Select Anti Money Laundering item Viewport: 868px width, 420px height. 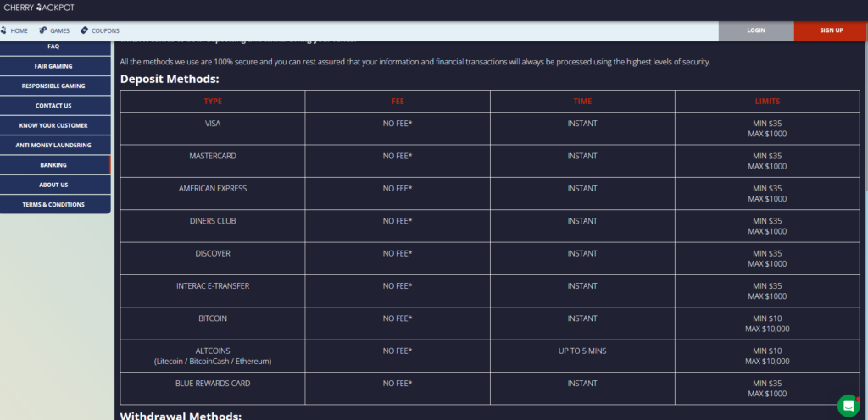pyautogui.click(x=55, y=146)
